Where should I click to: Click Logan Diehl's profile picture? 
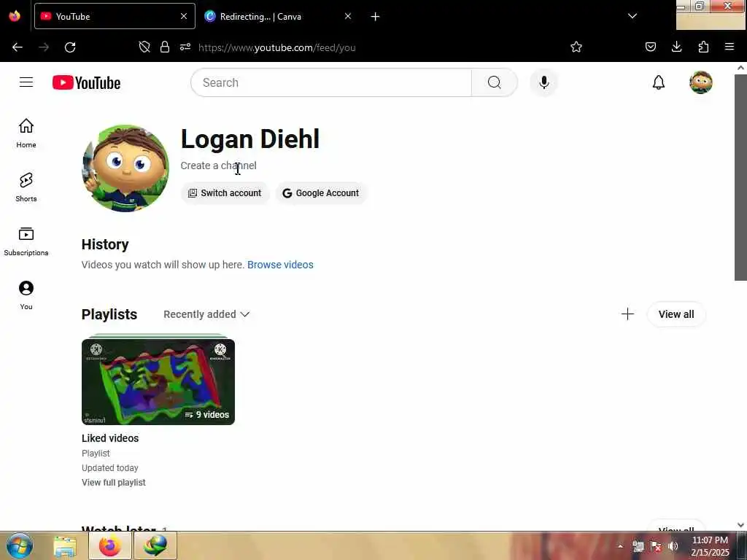(125, 168)
